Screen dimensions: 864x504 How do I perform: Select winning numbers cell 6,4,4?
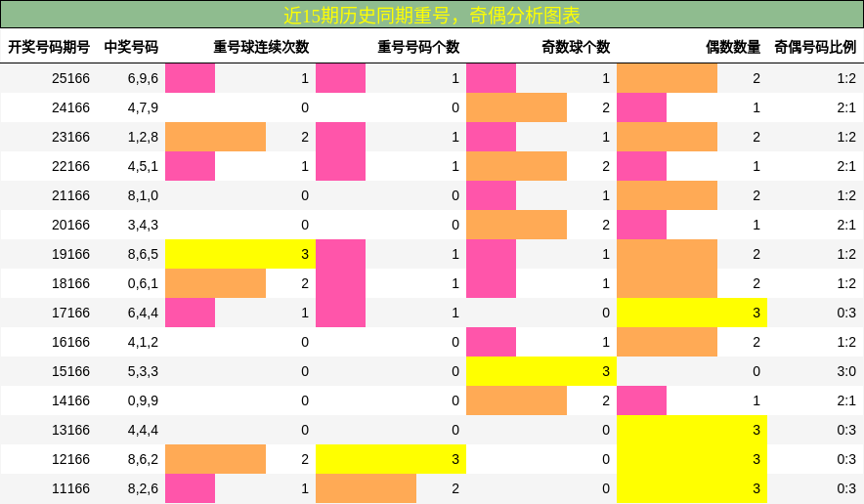point(143,313)
